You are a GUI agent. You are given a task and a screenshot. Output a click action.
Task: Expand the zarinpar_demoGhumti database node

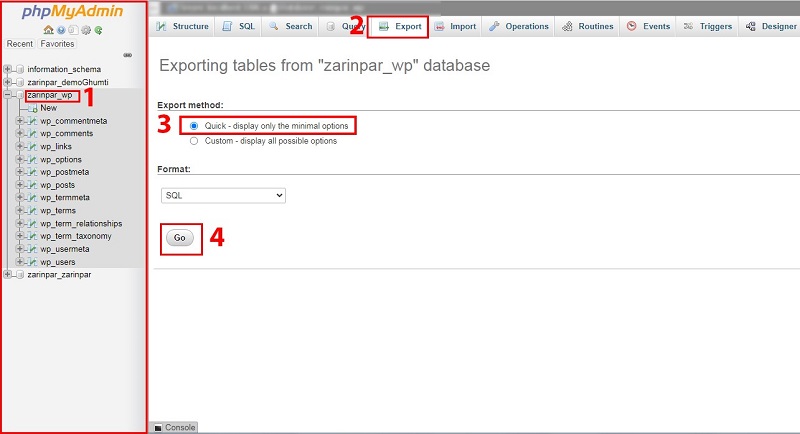[8, 82]
